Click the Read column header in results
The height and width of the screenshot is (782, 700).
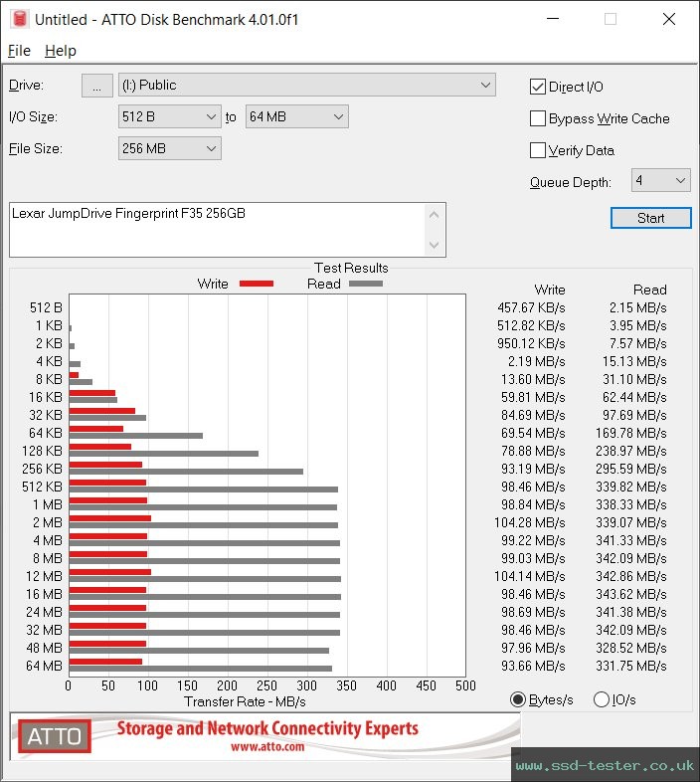click(649, 290)
